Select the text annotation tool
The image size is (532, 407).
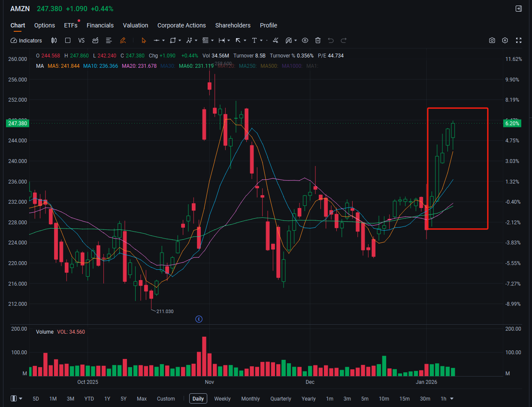pos(254,40)
